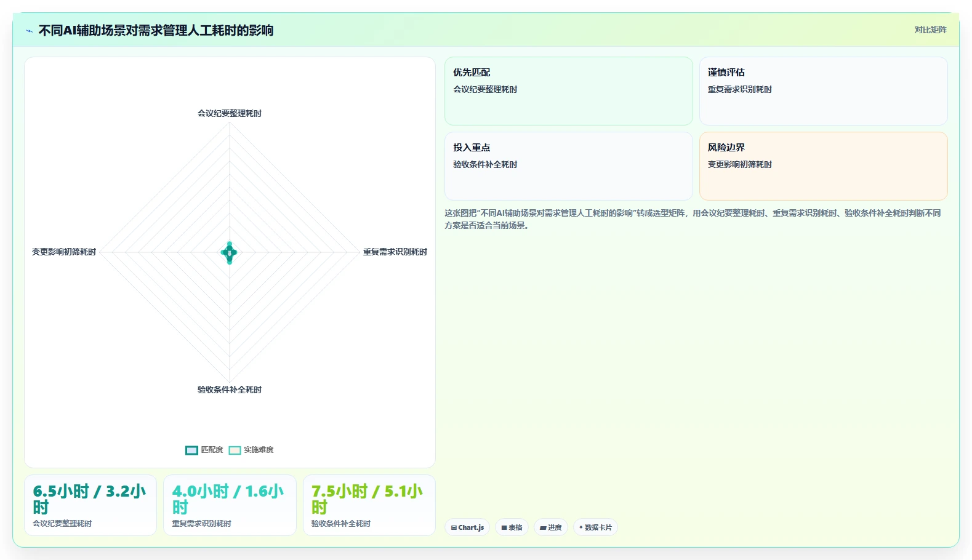The width and height of the screenshot is (972, 560).
Task: Click the radar axis label 验收条件补全耗时
Action: (230, 390)
